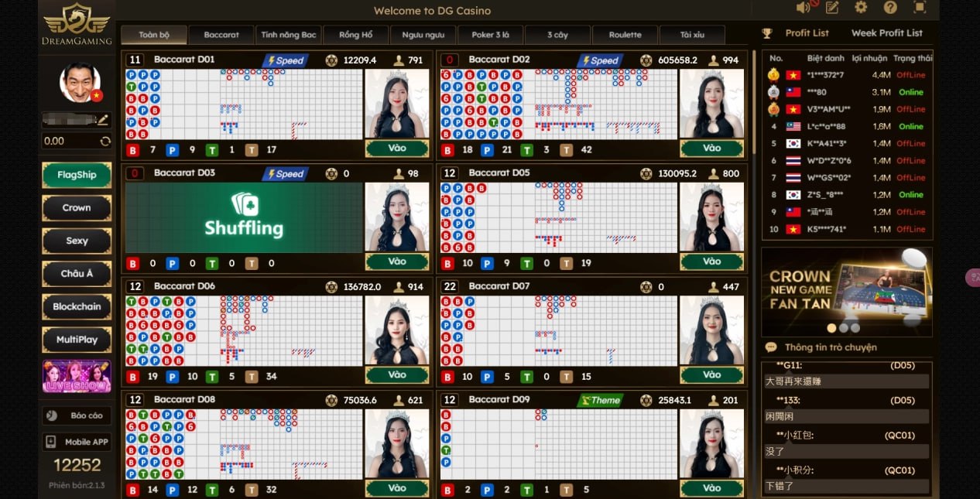This screenshot has height=499, width=980.
Task: Click the player count icon beside 201
Action: (713, 400)
